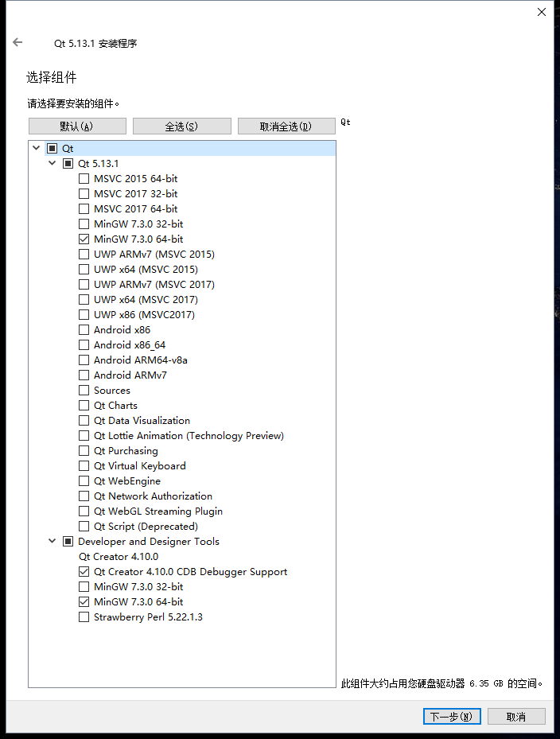Select the Qt Creator 4.10.0 row
560x739 pixels.
(119, 557)
